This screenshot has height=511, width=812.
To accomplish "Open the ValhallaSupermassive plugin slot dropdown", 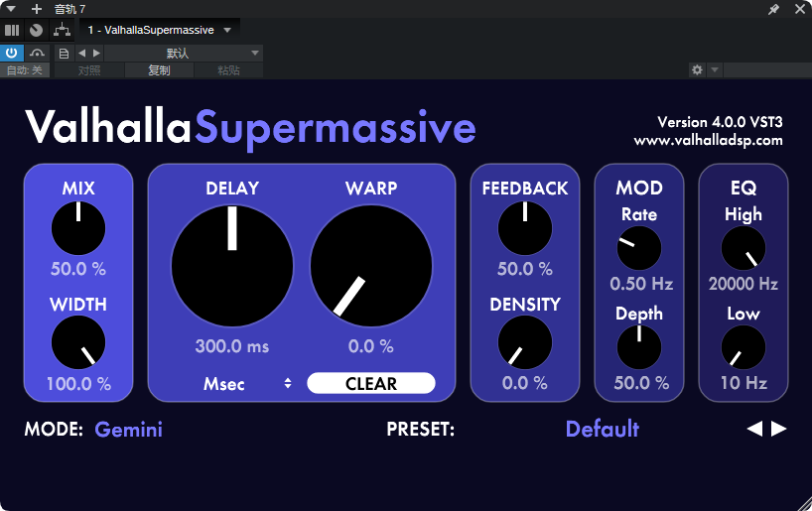I will pyautogui.click(x=160, y=30).
